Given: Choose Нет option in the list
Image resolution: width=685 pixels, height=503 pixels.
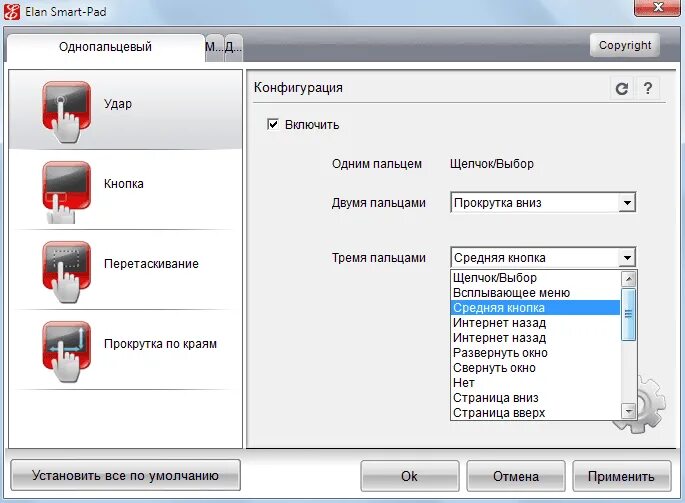Looking at the screenshot, I should (x=535, y=383).
